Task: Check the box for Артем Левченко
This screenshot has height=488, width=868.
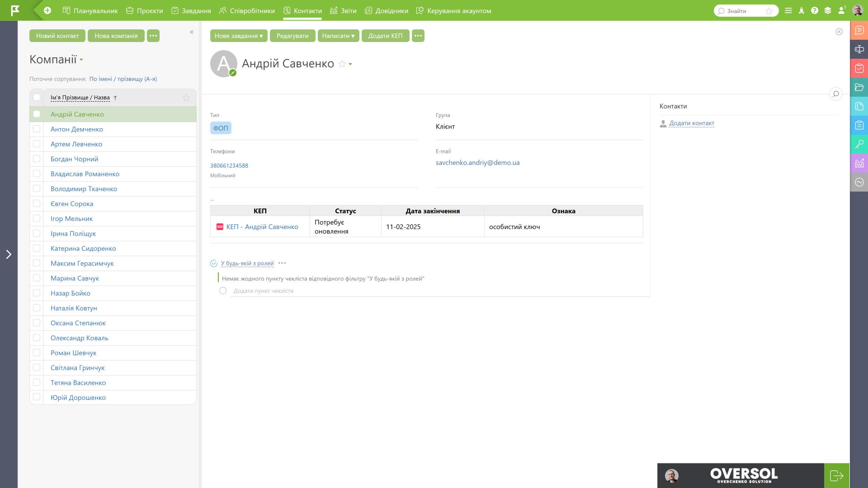Action: click(x=37, y=144)
